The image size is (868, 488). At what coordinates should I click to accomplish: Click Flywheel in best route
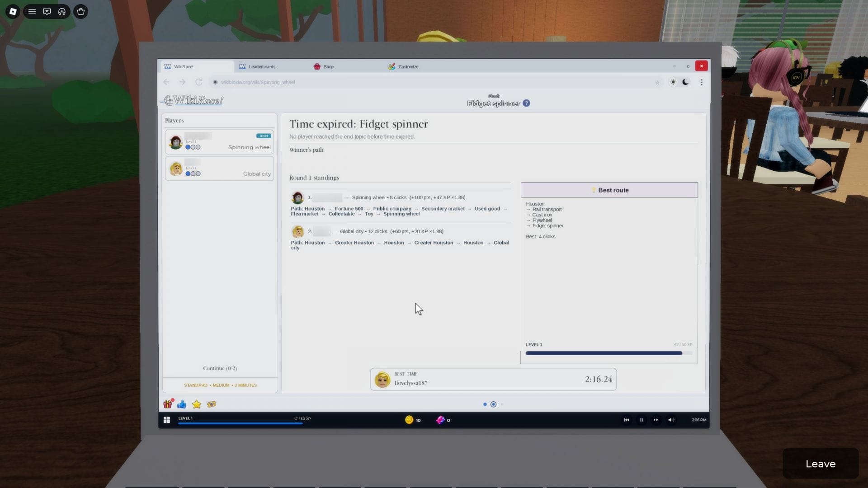[x=542, y=221]
